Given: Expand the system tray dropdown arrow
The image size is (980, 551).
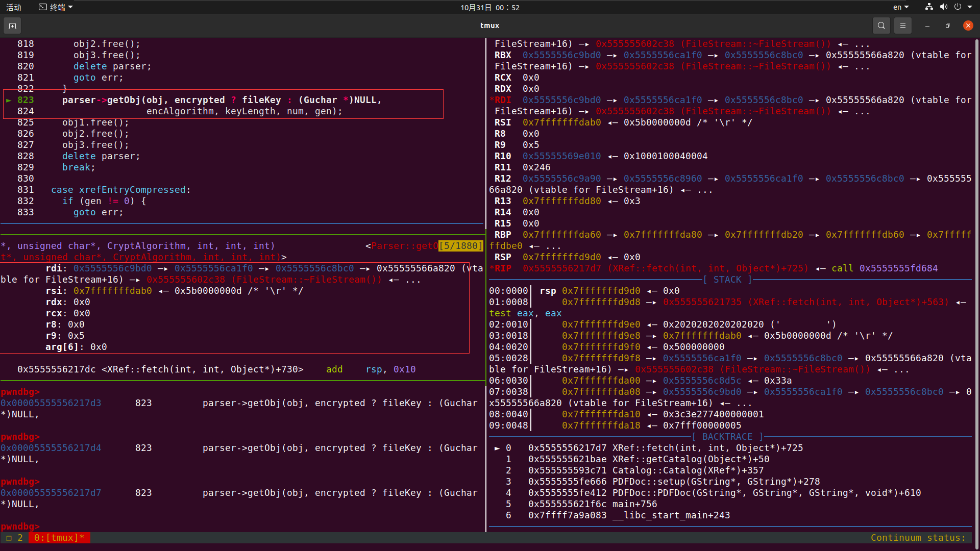Looking at the screenshot, I should 970,7.
